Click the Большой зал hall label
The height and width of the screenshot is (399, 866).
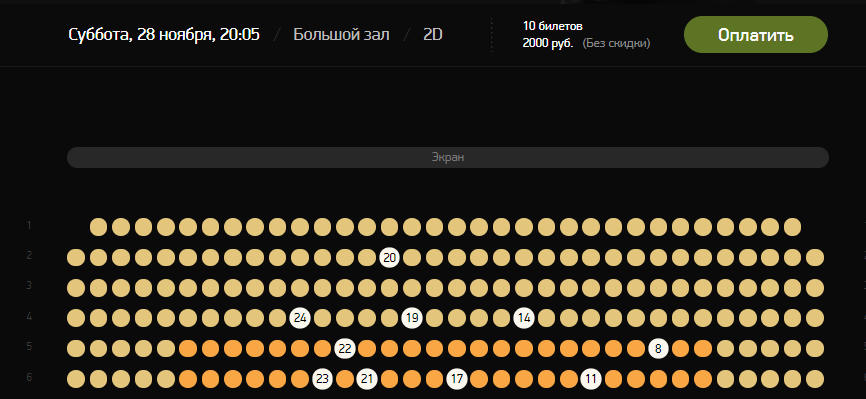click(341, 35)
